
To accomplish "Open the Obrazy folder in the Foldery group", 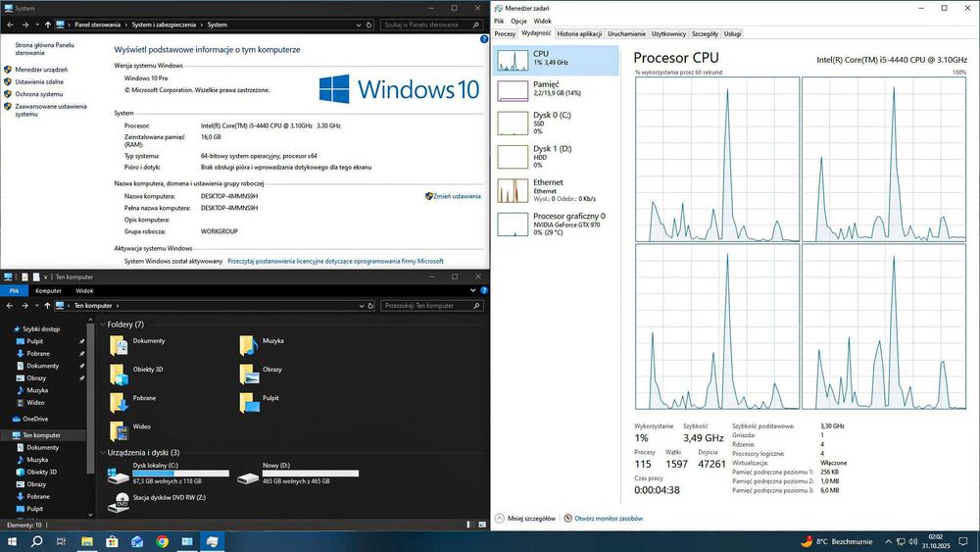I will (261, 373).
